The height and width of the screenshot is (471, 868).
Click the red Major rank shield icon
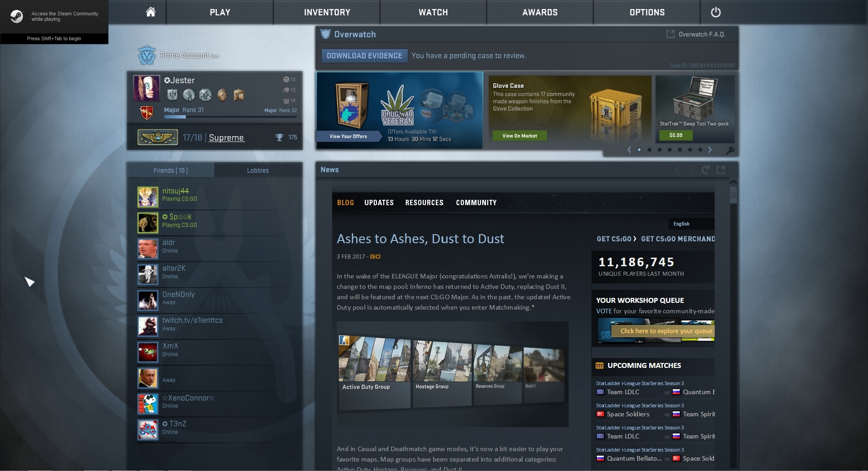(x=147, y=113)
